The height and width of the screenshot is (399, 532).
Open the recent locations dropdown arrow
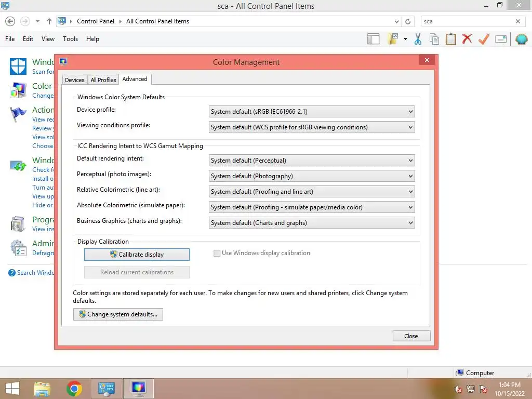pos(37,21)
